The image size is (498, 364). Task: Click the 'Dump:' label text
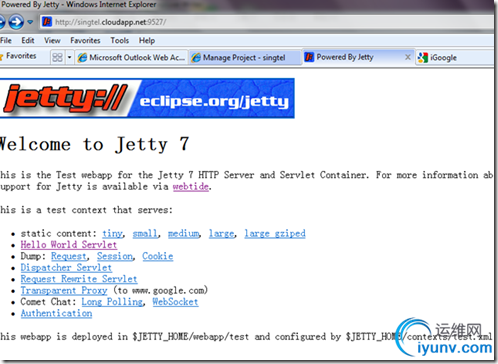(x=33, y=256)
